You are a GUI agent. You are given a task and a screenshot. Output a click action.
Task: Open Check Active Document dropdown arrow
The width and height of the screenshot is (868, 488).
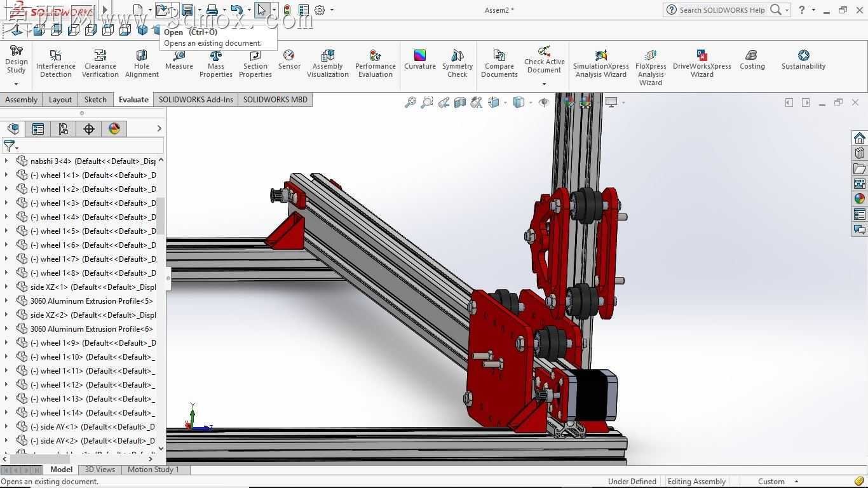click(x=544, y=84)
